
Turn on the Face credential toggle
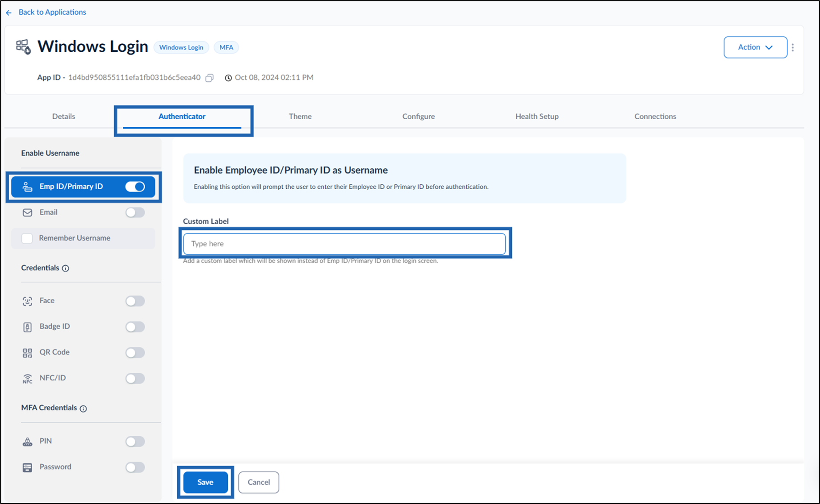pyautogui.click(x=135, y=301)
